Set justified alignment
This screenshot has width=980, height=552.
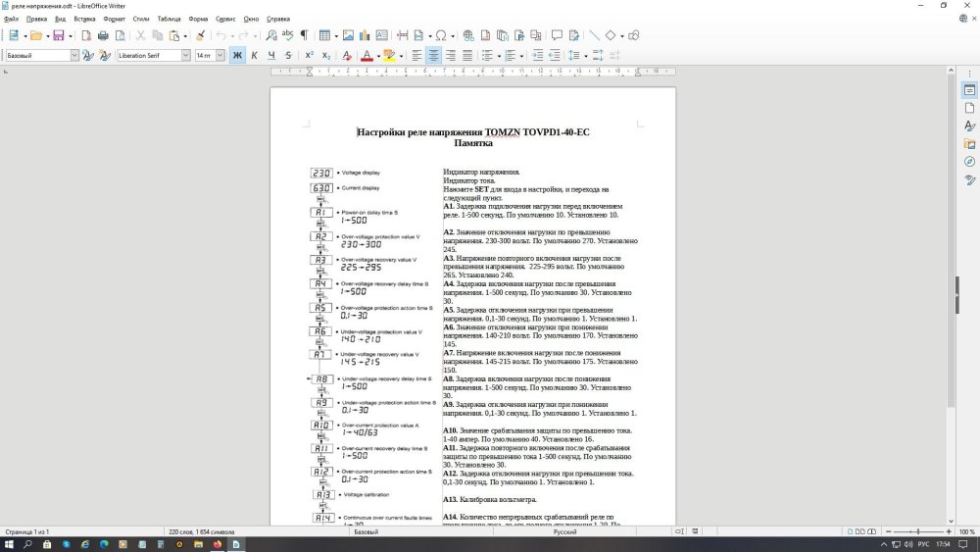[x=467, y=56]
